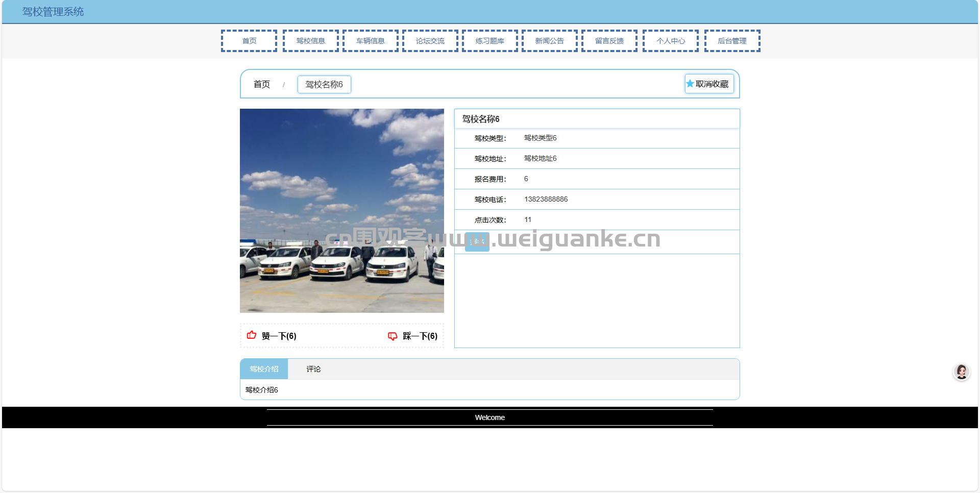Image resolution: width=980 pixels, height=493 pixels.
Task: Click the thumbs-down 踩一下 icon
Action: pyautogui.click(x=393, y=336)
